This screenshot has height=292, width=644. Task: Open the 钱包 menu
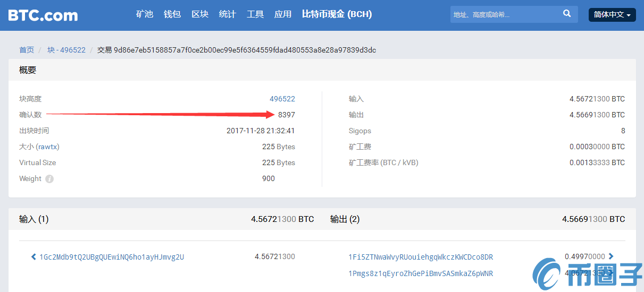[172, 14]
